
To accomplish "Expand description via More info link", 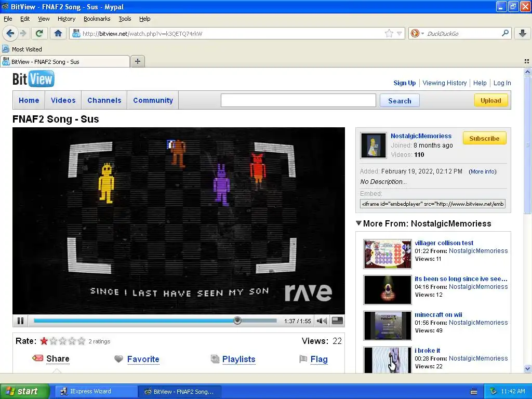I will [x=482, y=171].
